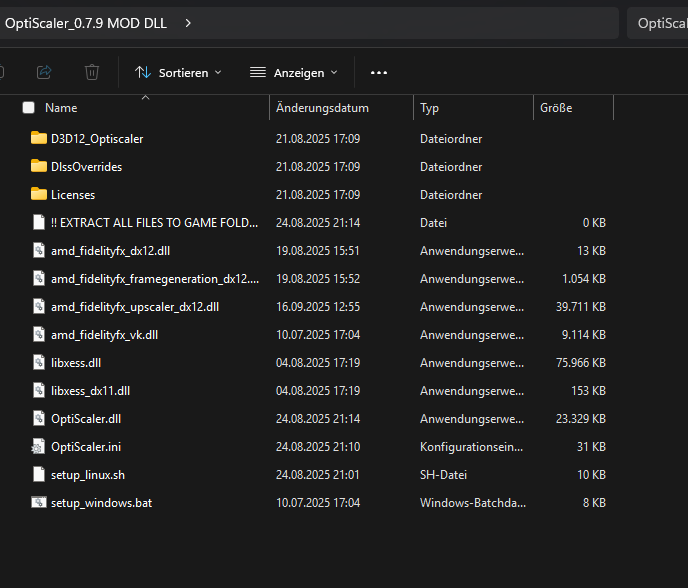The width and height of the screenshot is (688, 588).
Task: Click the 0 KB size value
Action: click(x=594, y=223)
